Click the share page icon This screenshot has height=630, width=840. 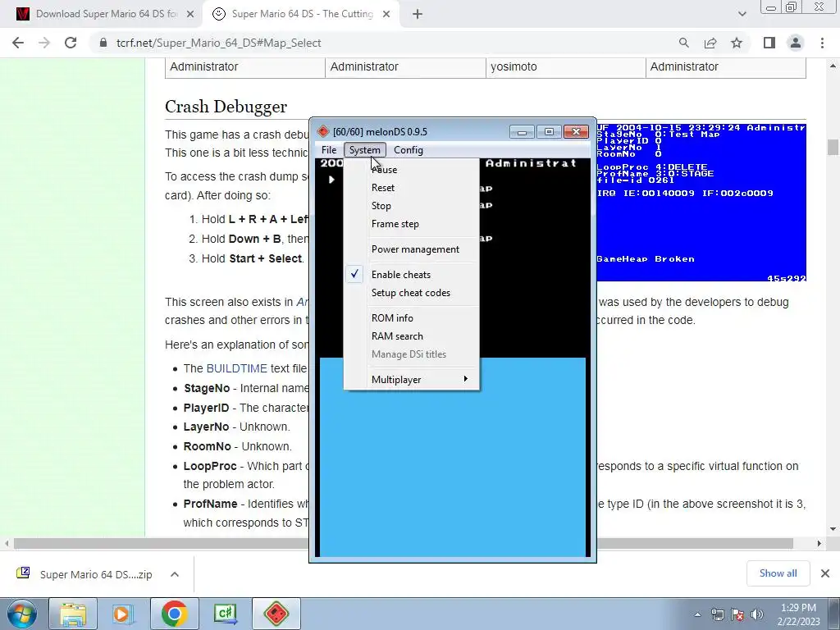(x=710, y=43)
